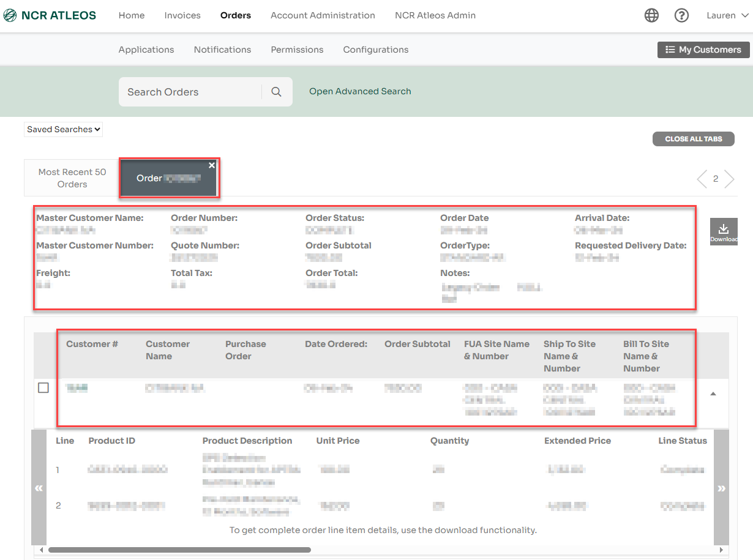Click the Quantity column header
The image size is (753, 560).
449,441
